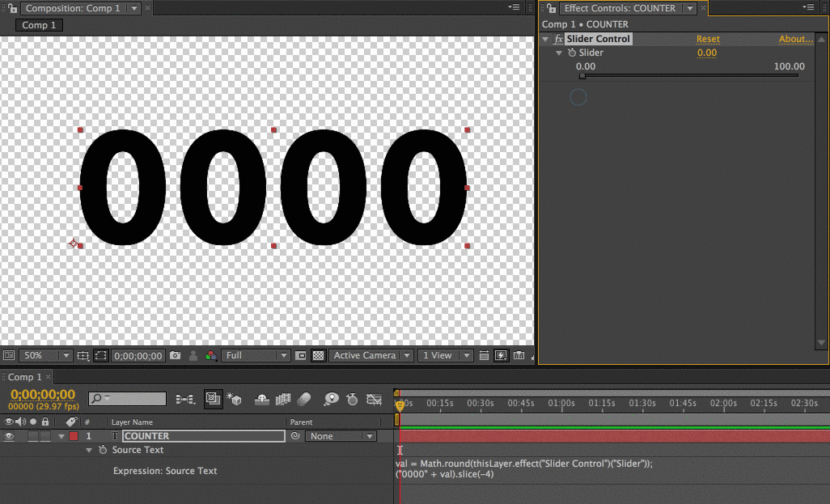Viewport: 830px width, 504px height.
Task: Click the parent pick whip spiral icon
Action: tap(294, 436)
